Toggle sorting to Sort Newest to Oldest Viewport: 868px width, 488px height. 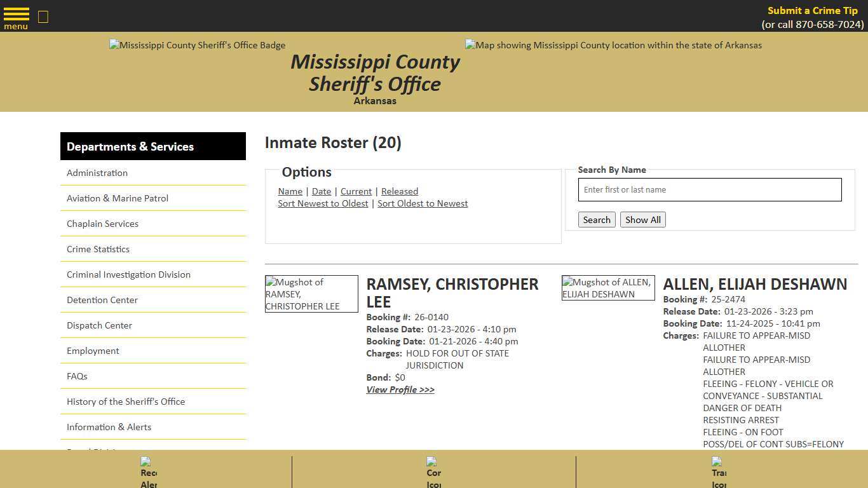pyautogui.click(x=323, y=203)
